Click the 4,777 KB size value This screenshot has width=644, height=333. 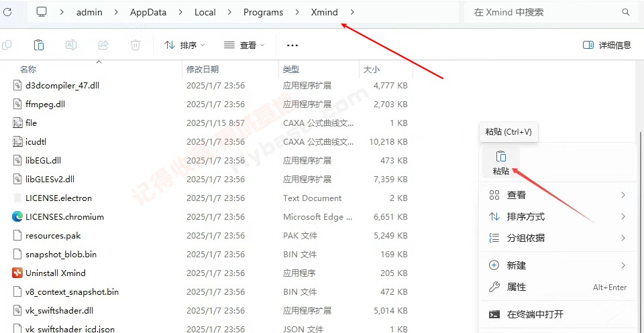click(390, 86)
